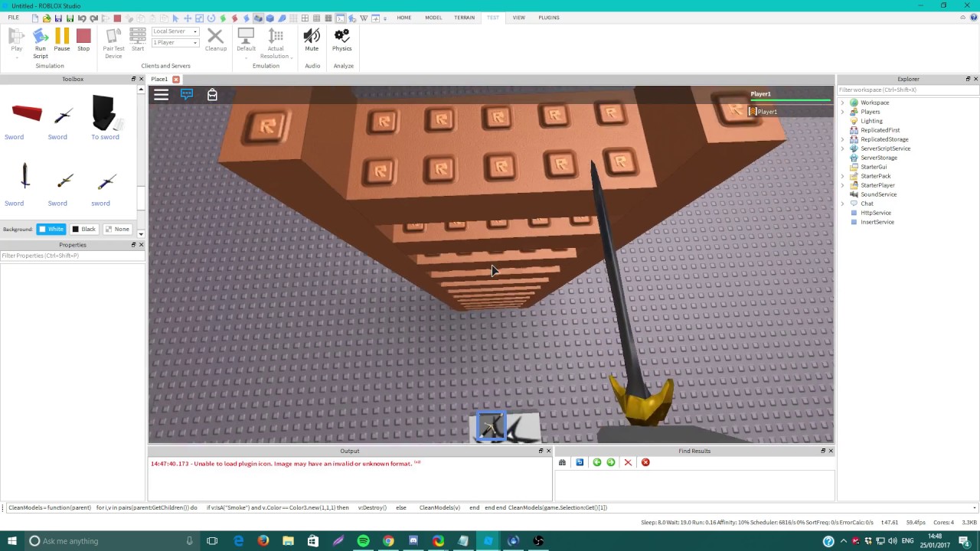This screenshot has width=980, height=551.
Task: Set Toolbox background to Black
Action: point(84,229)
